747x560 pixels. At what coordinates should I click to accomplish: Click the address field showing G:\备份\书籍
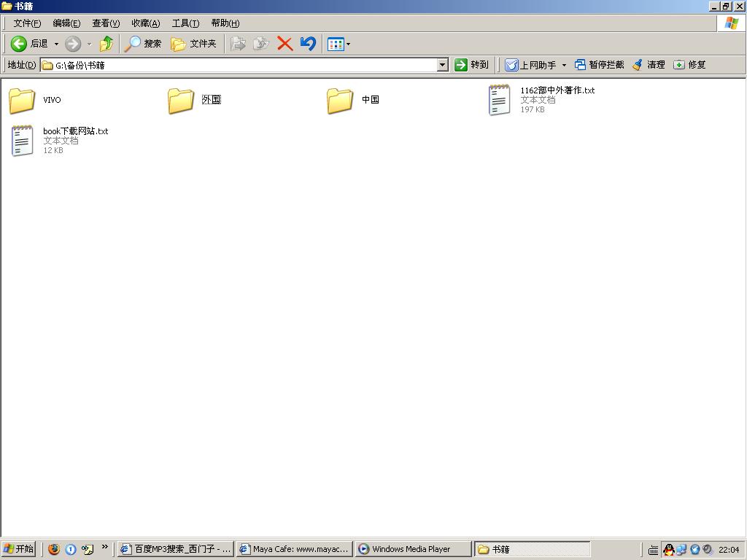(x=241, y=65)
